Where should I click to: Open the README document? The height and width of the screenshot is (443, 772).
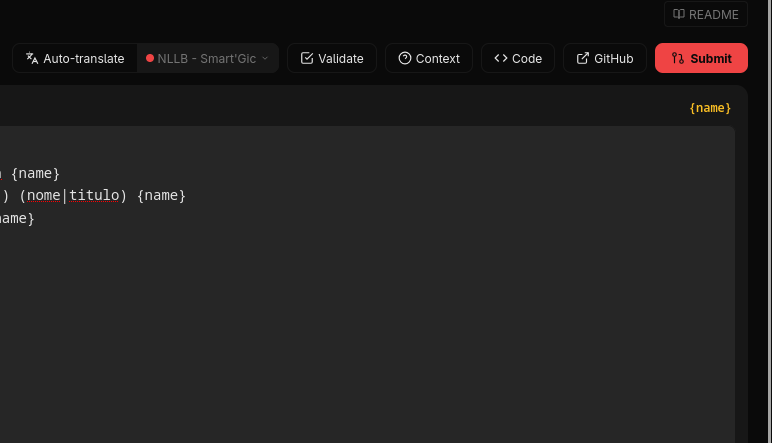click(706, 14)
